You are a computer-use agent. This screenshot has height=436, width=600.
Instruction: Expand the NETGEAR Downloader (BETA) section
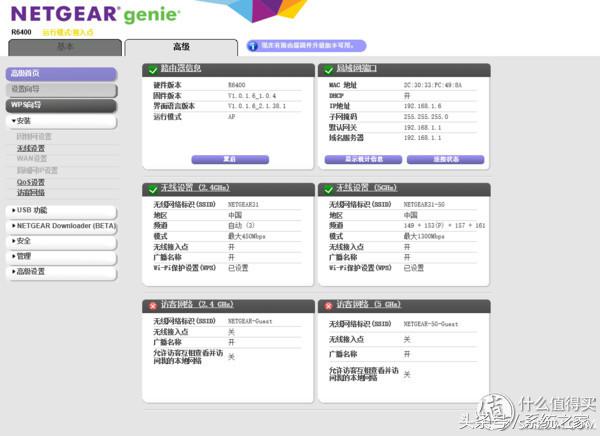[x=61, y=226]
